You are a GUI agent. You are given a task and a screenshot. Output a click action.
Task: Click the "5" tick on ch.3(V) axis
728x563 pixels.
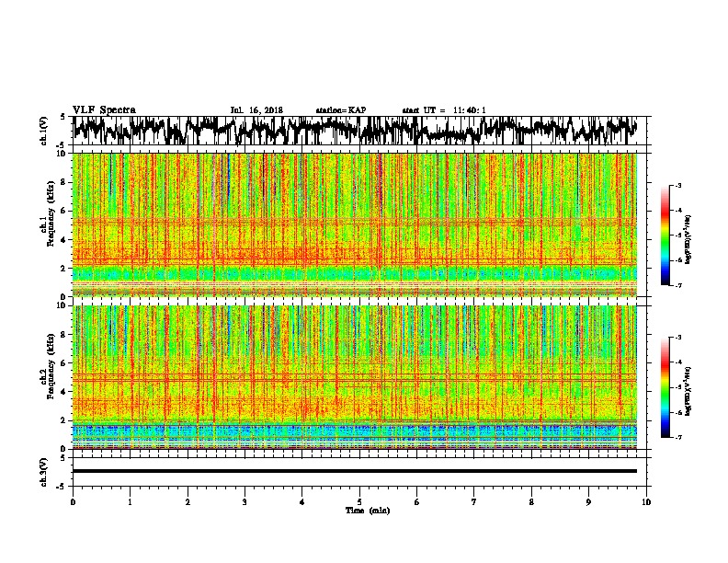point(63,458)
